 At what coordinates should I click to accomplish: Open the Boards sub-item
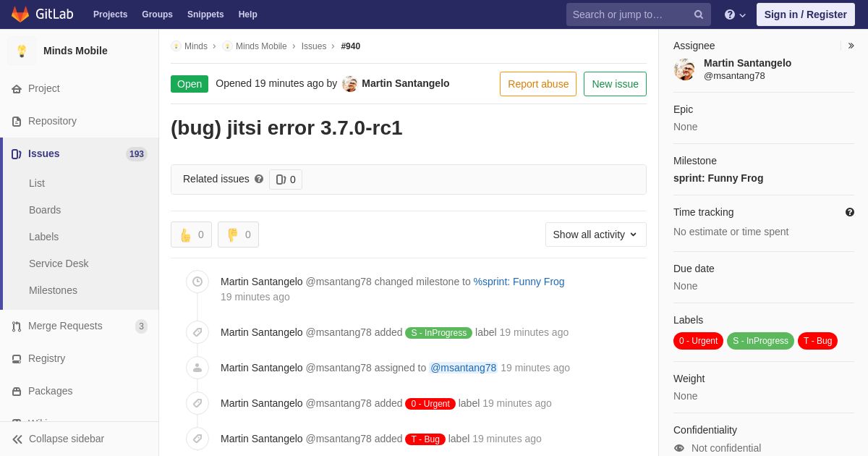pyautogui.click(x=45, y=210)
